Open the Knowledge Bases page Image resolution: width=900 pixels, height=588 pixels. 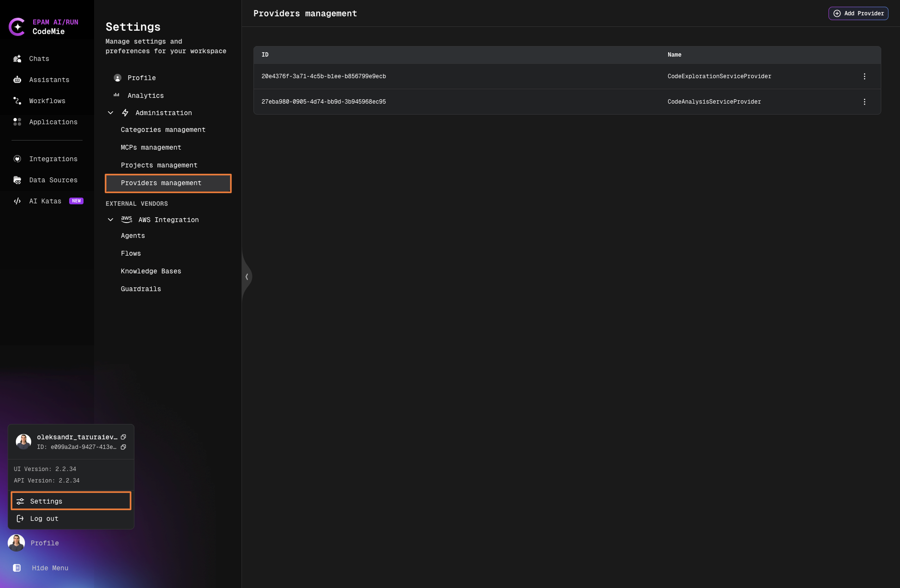(151, 271)
